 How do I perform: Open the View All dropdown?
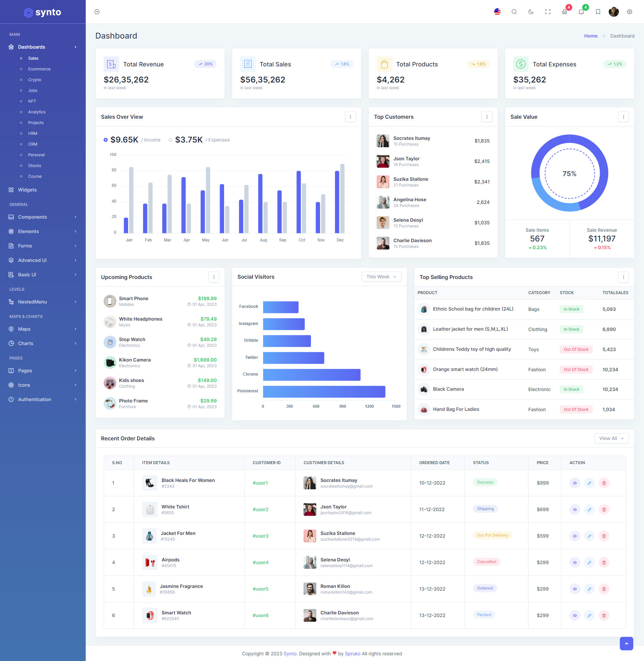[611, 438]
